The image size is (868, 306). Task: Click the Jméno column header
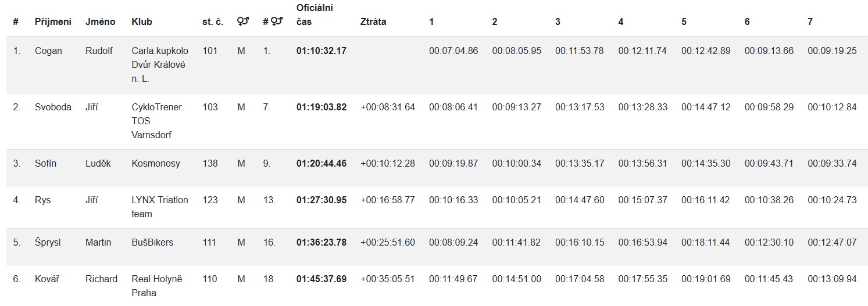point(100,21)
